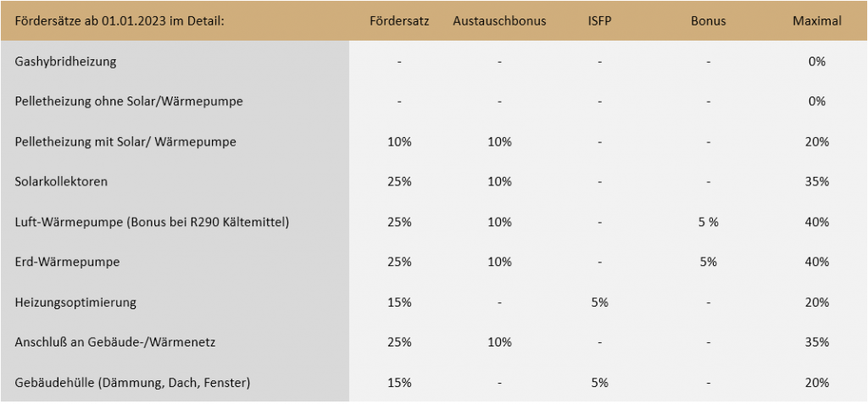Click the Fördersatz column header
The width and height of the screenshot is (868, 404).
[400, 21]
